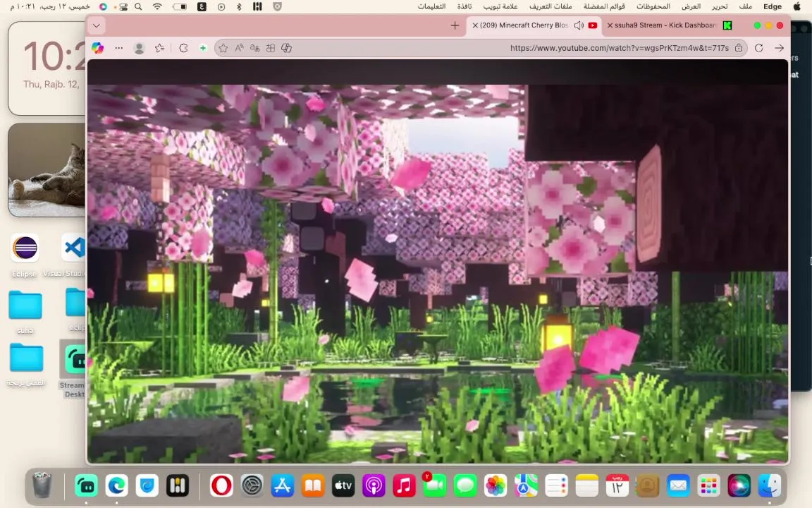Image resolution: width=812 pixels, height=508 pixels.
Task: Click the grid-shaped icon with a plus in address bar
Action: [x=271, y=48]
